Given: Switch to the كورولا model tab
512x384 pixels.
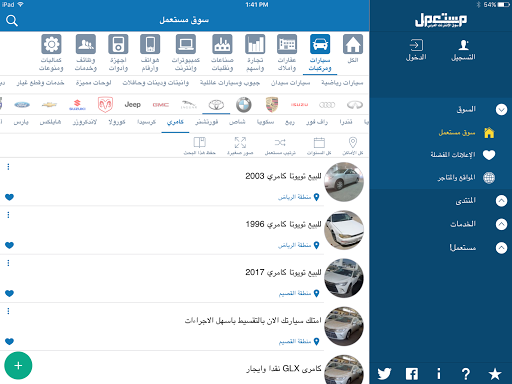Looking at the screenshot, I should [x=117, y=122].
